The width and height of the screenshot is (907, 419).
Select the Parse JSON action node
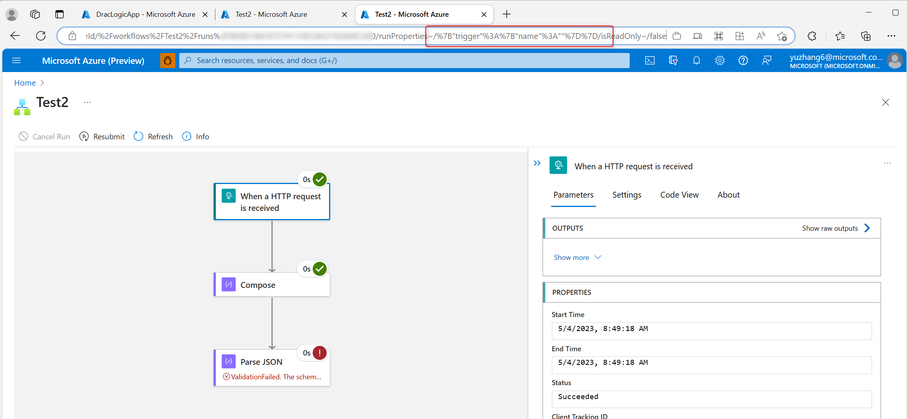(x=272, y=368)
